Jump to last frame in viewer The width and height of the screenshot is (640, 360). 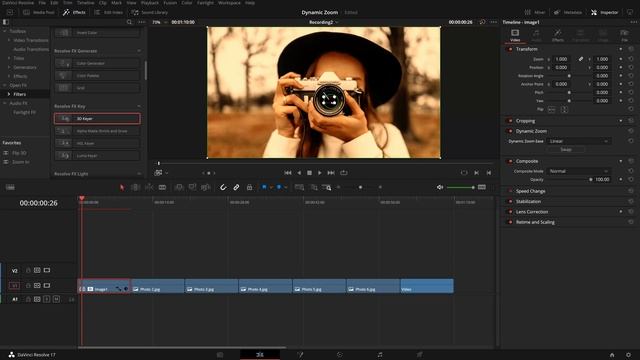(x=331, y=173)
